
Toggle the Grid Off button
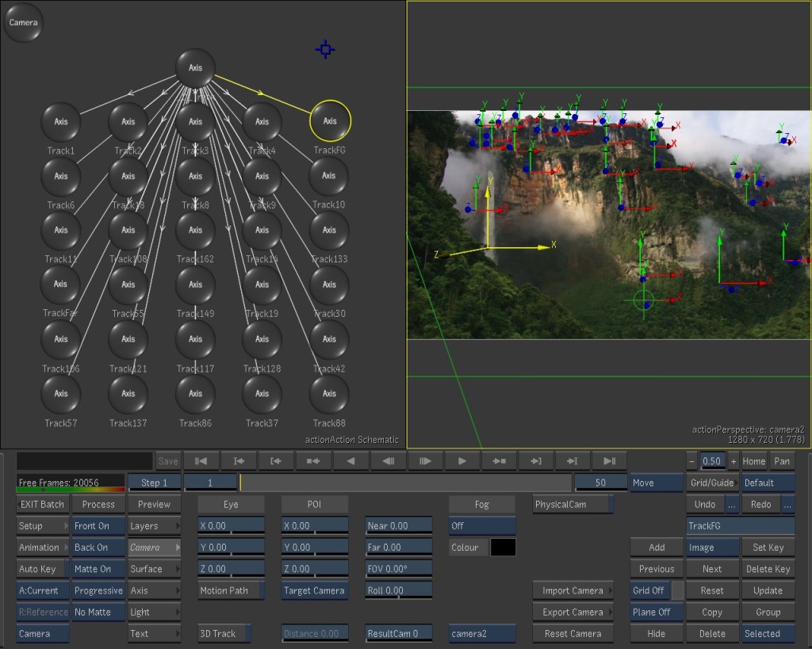coord(649,590)
